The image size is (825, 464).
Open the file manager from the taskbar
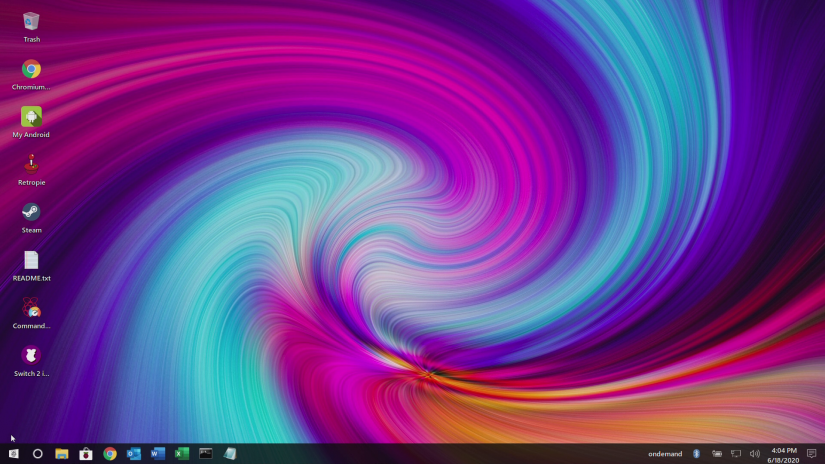(x=62, y=454)
